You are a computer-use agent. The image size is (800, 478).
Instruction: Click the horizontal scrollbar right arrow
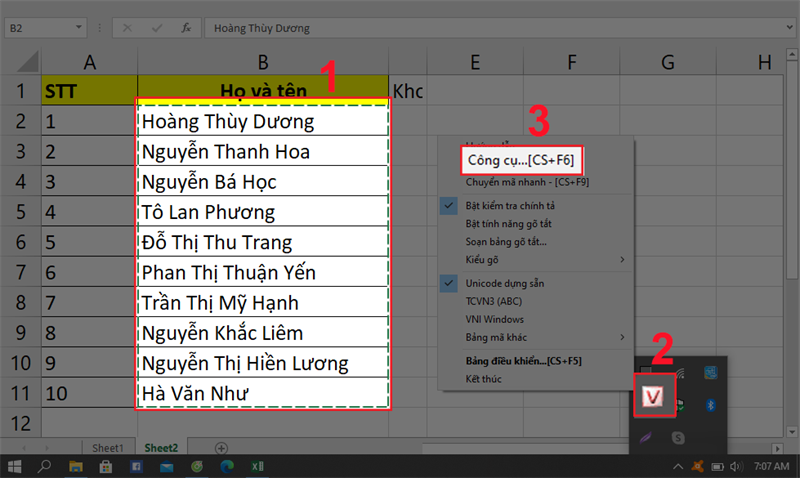[778, 449]
